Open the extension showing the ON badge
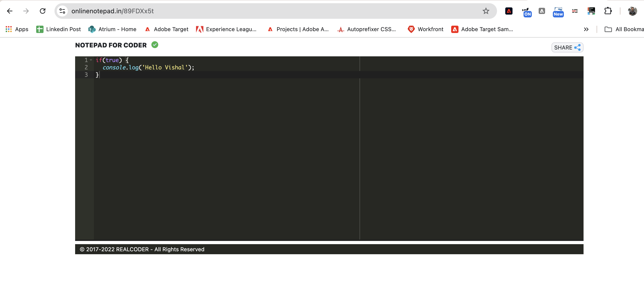Image resolution: width=644 pixels, height=284 pixels. click(527, 12)
